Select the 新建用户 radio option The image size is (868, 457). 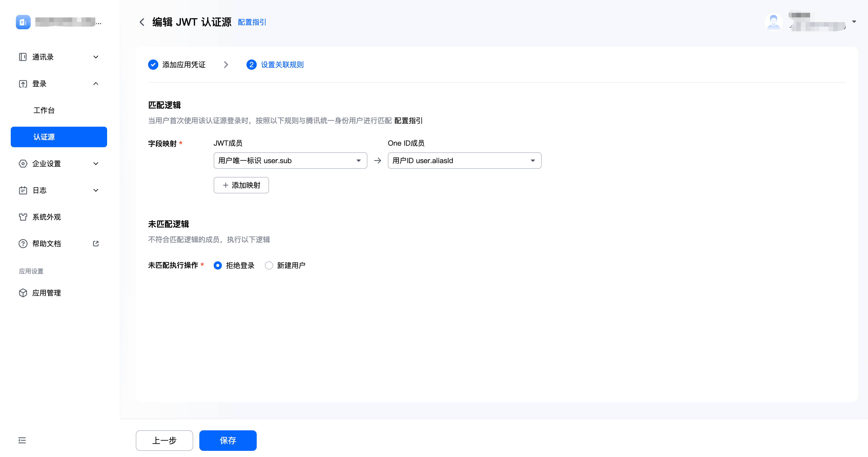point(269,265)
